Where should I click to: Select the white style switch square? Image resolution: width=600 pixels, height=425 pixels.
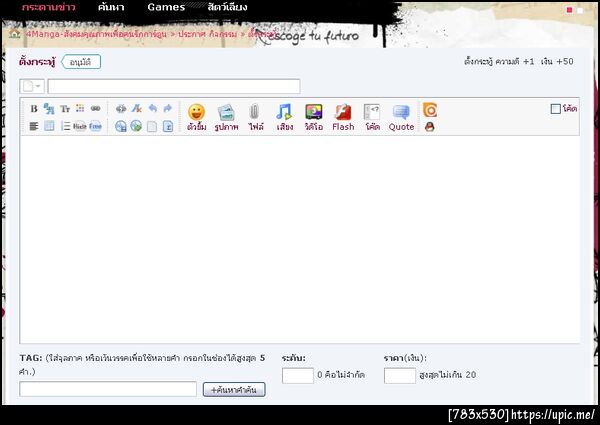[x=580, y=10]
